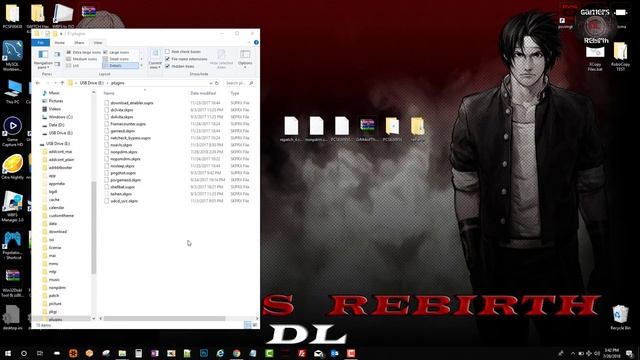The image size is (640, 360).
Task: Go up one folder level arrow
Action: coord(62,83)
